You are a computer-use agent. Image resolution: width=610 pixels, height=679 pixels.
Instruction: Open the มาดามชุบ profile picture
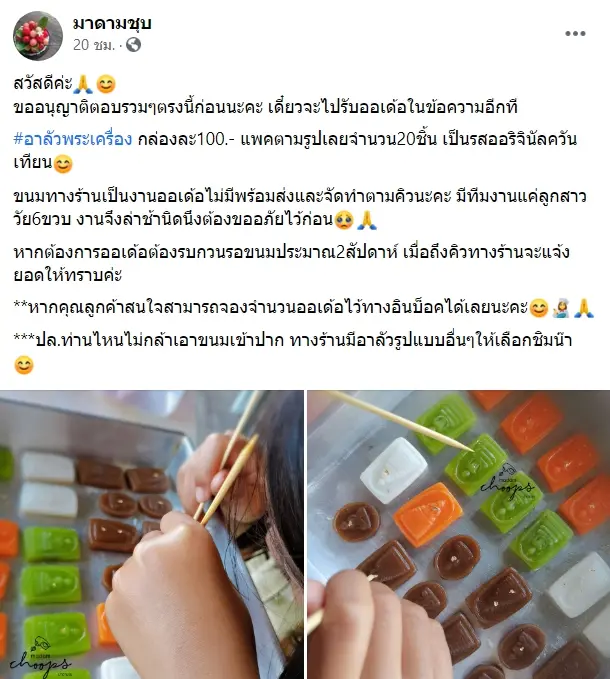pos(38,36)
